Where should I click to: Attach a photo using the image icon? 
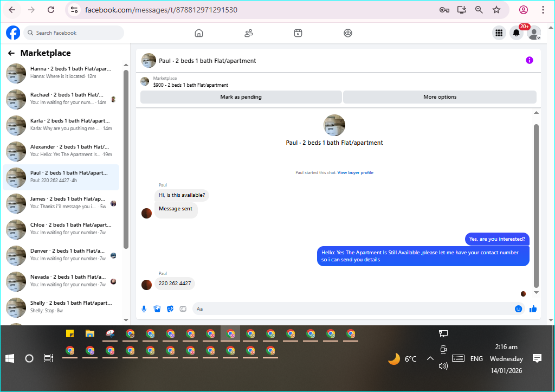point(157,309)
